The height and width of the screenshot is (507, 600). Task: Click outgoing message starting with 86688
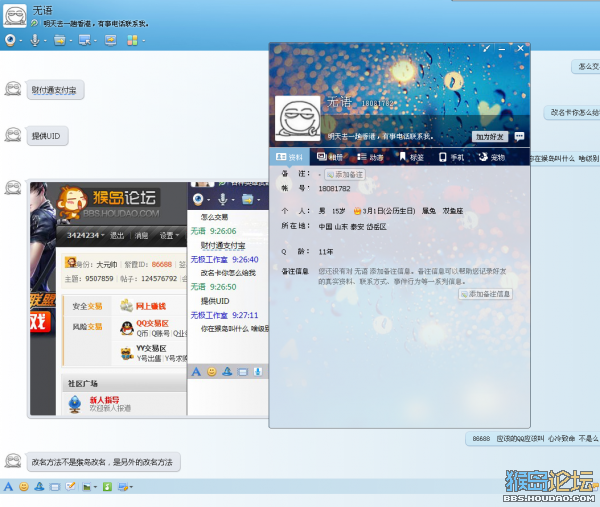533,439
